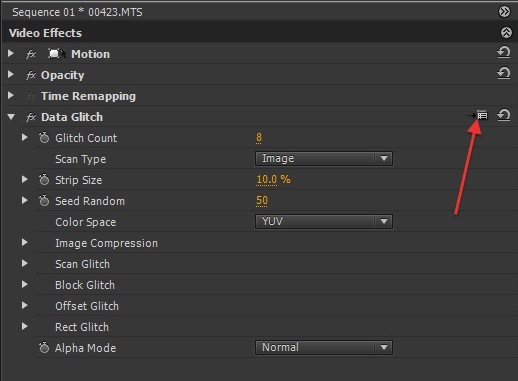Select the Time Remapping effect name
This screenshot has width=518, height=381.
88,96
